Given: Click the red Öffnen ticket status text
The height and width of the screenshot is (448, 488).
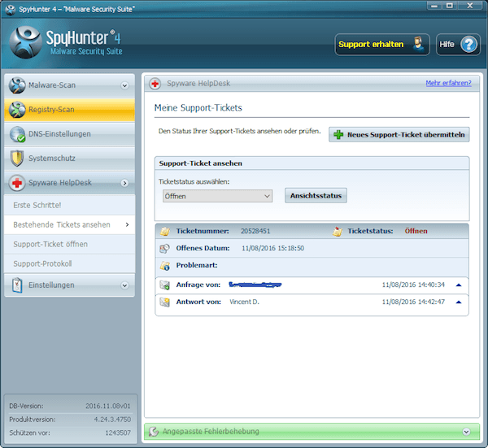Looking at the screenshot, I should click(416, 231).
